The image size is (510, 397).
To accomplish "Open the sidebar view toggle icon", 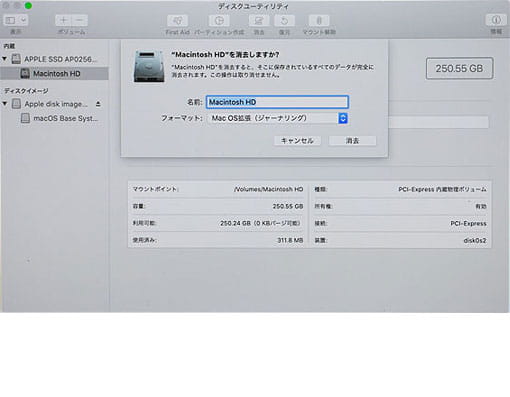I will [x=10, y=20].
